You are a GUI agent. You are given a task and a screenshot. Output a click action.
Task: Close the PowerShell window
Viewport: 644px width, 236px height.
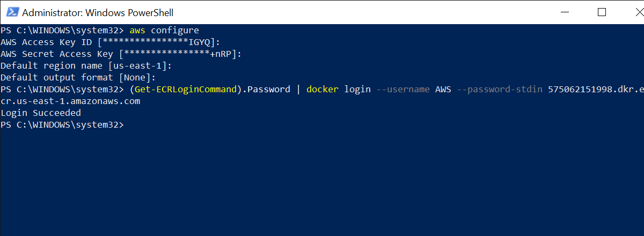tap(631, 12)
